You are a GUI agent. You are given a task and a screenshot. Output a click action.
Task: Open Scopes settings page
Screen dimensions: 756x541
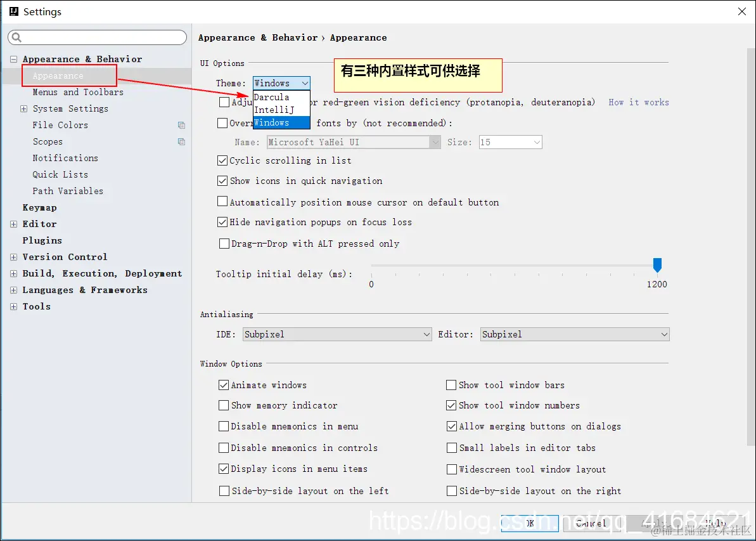[x=48, y=141]
